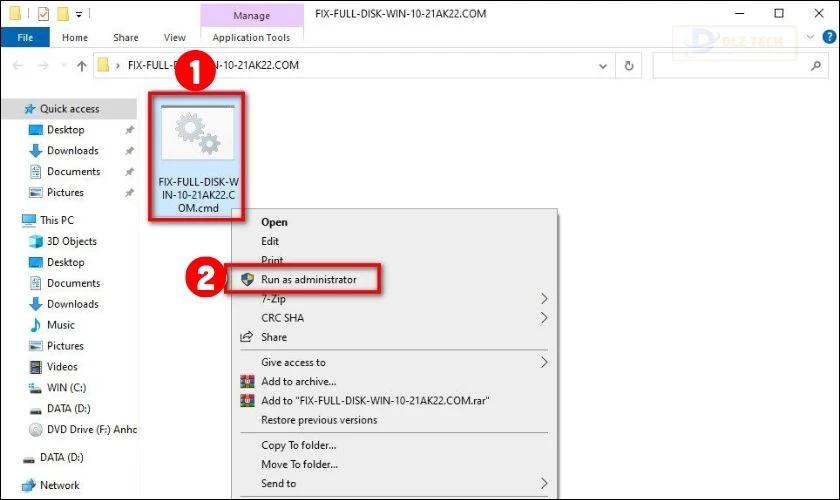Open pinned Pictures under Quick access
This screenshot has height=500, width=840.
(65, 192)
